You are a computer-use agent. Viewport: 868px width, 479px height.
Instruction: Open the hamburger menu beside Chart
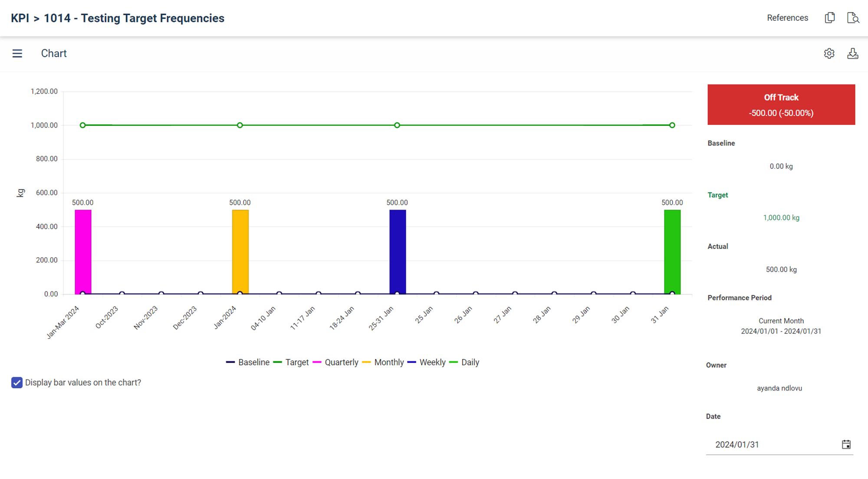[17, 53]
